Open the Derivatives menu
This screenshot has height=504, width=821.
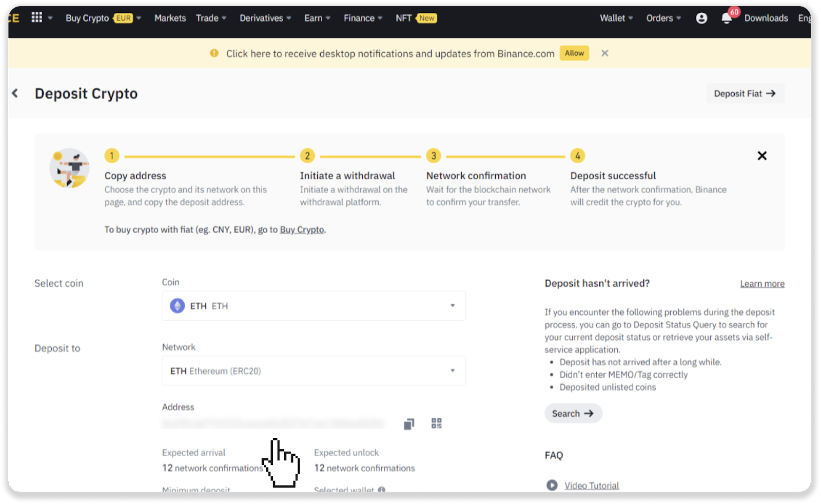pos(265,18)
